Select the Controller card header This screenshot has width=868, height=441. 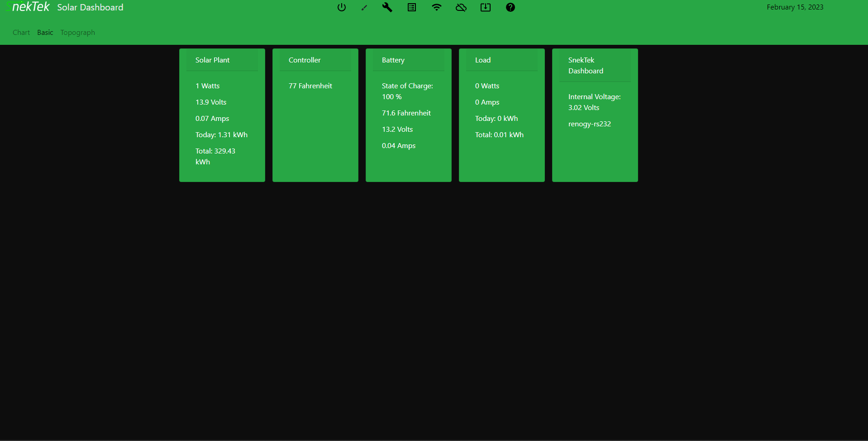pyautogui.click(x=315, y=60)
